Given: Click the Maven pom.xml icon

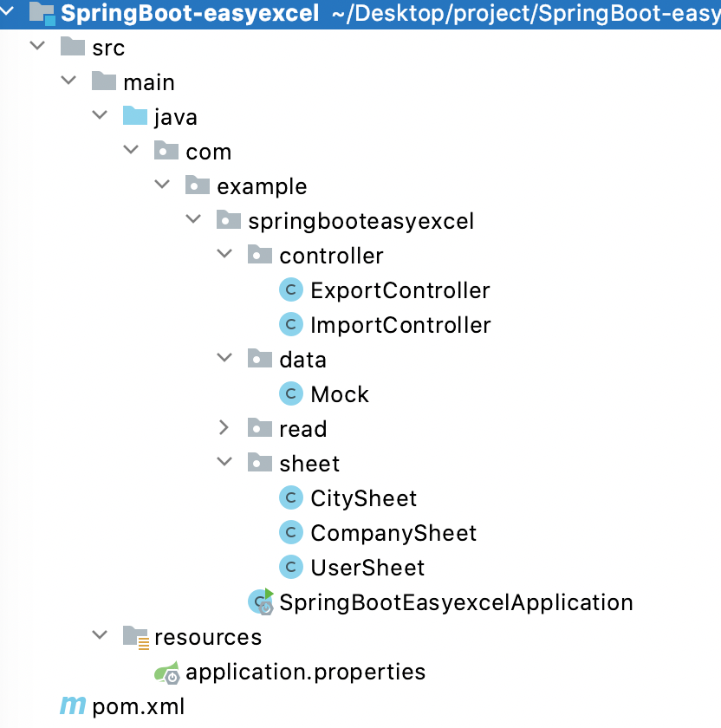Looking at the screenshot, I should coord(73,705).
